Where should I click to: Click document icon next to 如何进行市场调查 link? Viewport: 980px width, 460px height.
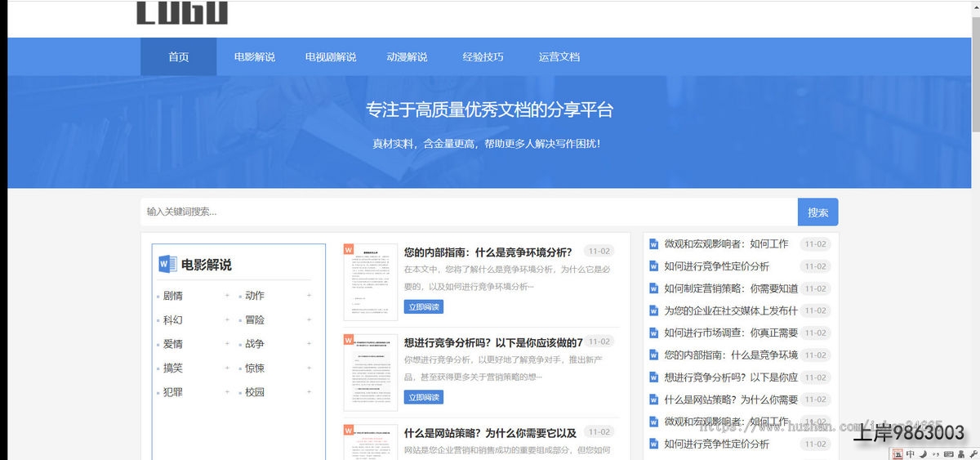(x=653, y=333)
